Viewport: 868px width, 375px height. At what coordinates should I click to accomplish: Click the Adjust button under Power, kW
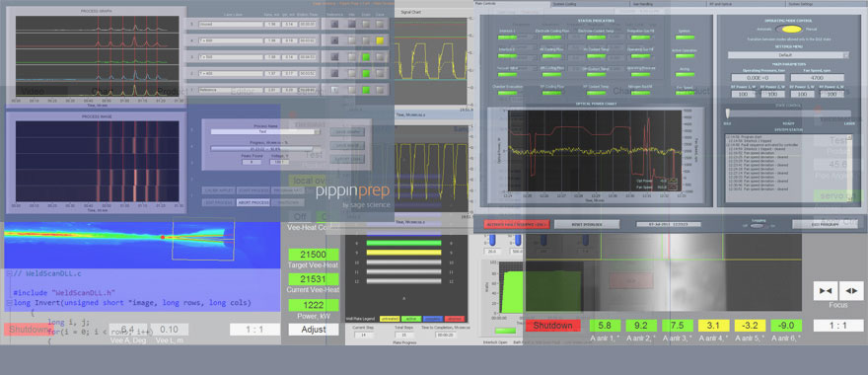[x=314, y=329]
